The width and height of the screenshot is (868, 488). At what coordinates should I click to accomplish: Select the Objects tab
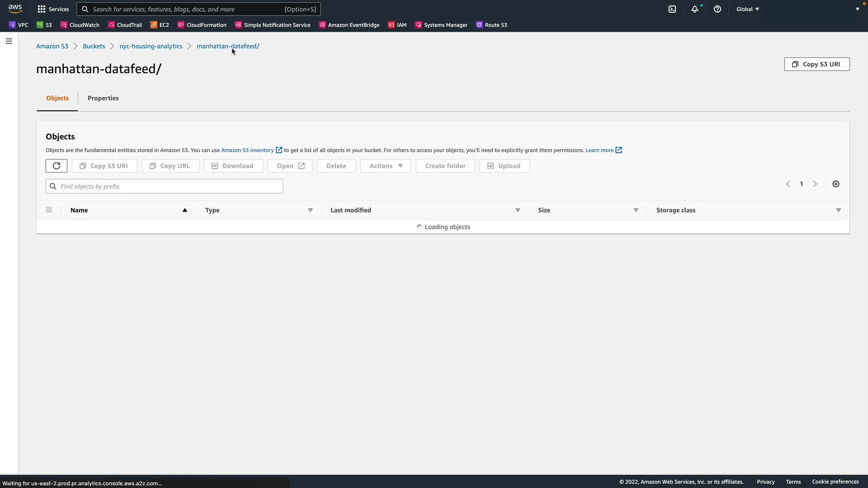[57, 98]
